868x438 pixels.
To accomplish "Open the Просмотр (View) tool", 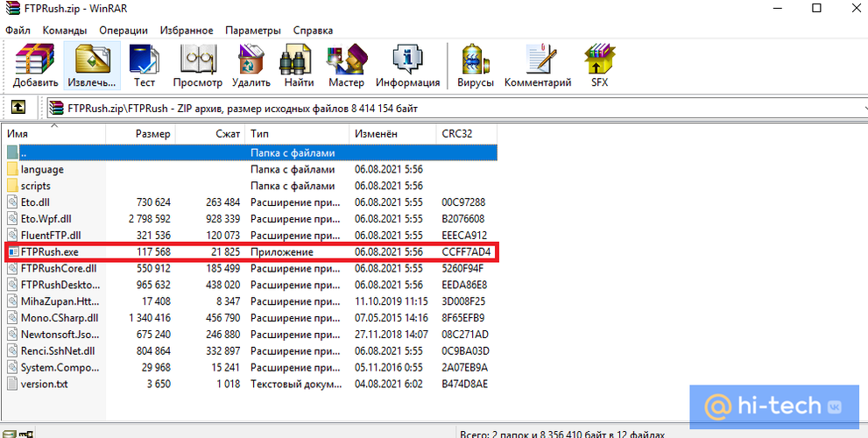I will click(198, 66).
